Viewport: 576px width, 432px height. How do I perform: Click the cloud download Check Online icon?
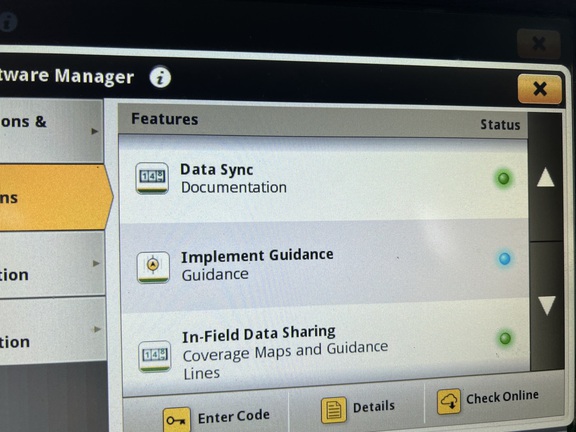[449, 402]
